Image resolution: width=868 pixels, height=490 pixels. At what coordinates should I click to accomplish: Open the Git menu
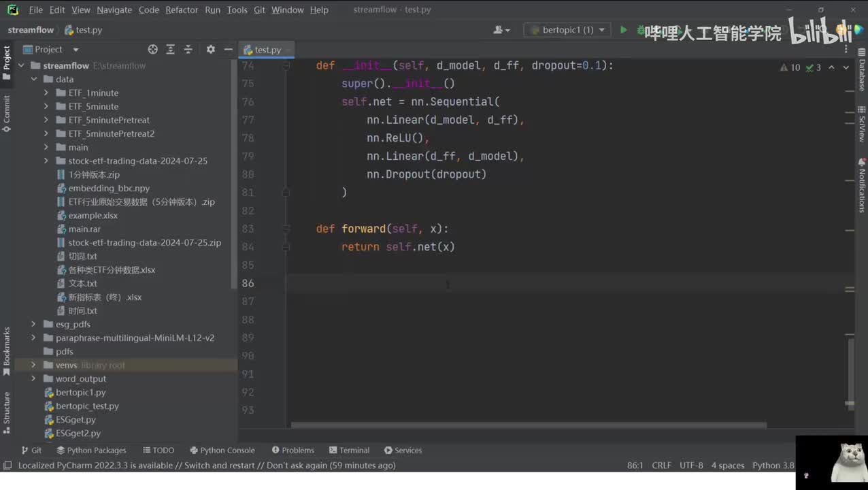(259, 10)
